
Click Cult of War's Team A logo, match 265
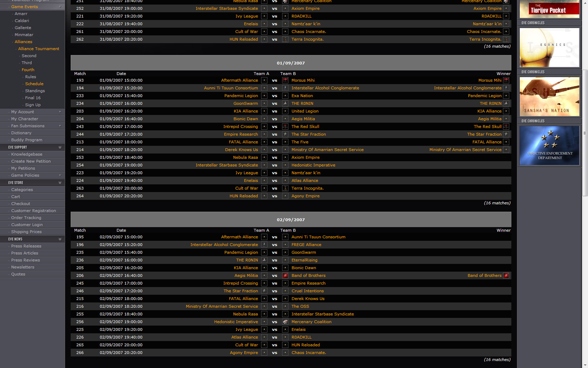tap(264, 345)
